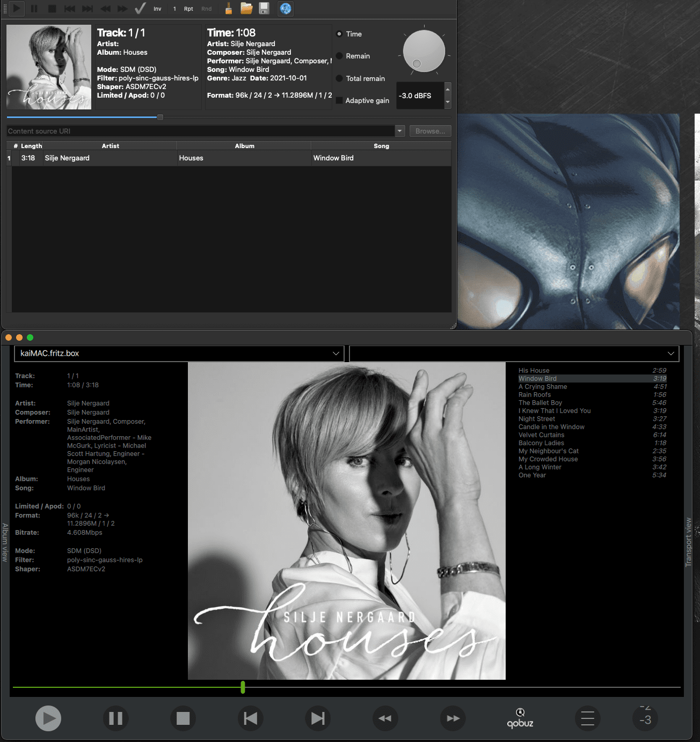Select the Remain radio button
This screenshot has height=742, width=700.
(x=339, y=56)
